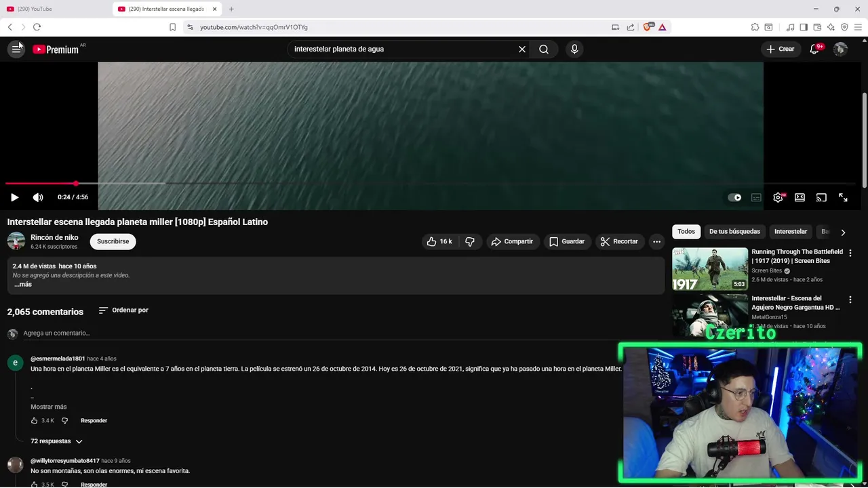Expand the 72 respuestas thread
This screenshot has width=868, height=488.
(x=56, y=441)
